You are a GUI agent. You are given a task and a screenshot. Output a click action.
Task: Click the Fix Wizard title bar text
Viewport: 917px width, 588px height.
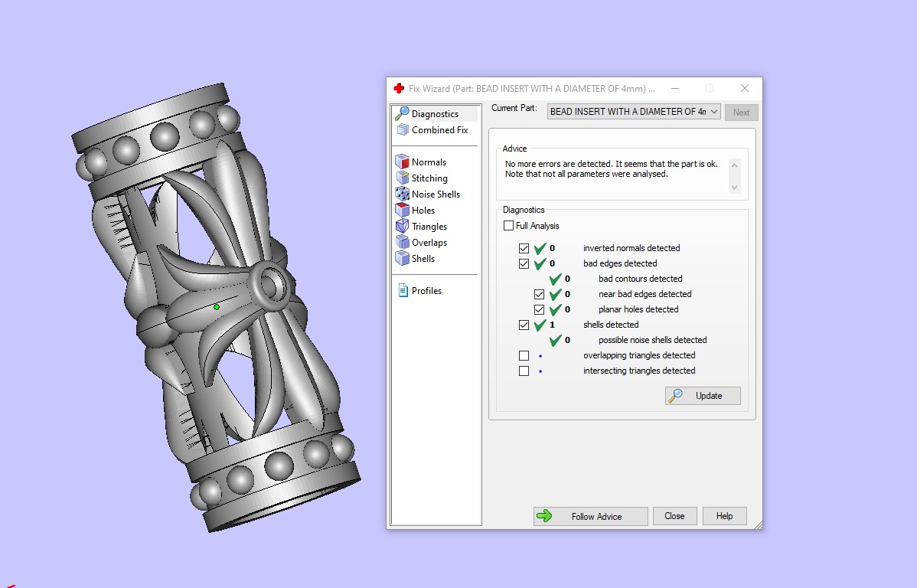[x=532, y=88]
